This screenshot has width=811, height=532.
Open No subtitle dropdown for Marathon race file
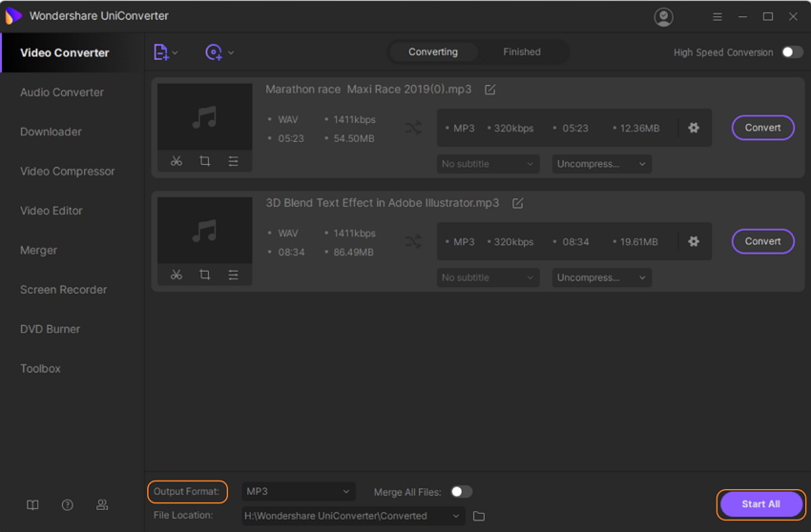point(488,164)
